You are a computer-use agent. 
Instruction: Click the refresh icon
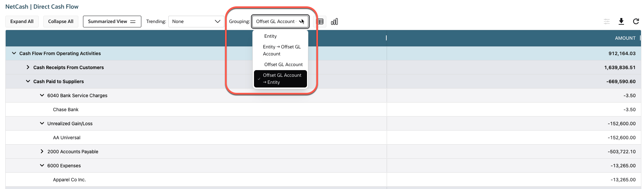coord(636,22)
